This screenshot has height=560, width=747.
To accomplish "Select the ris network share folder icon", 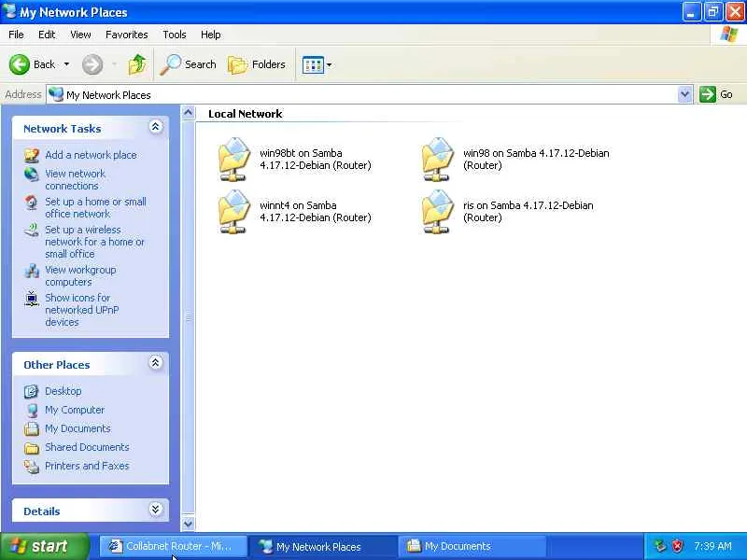I will coord(437,212).
